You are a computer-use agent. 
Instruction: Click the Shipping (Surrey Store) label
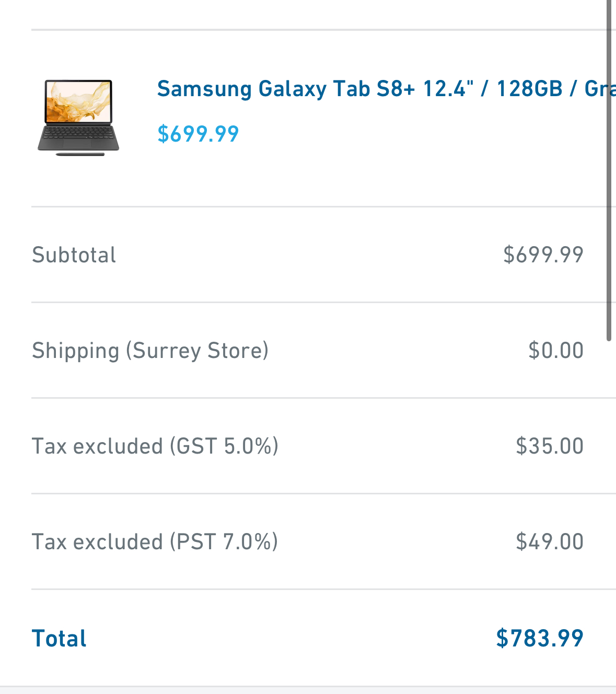pos(150,351)
